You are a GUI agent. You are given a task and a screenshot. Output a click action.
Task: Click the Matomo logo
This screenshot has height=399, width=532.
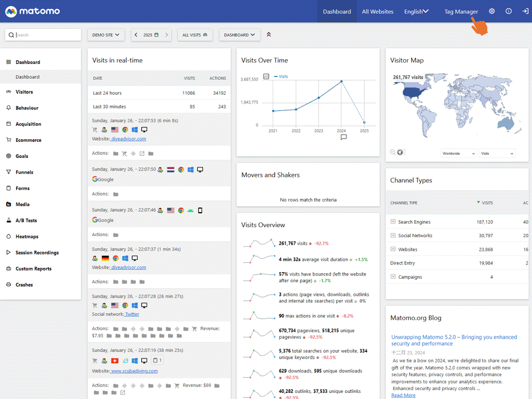point(32,12)
